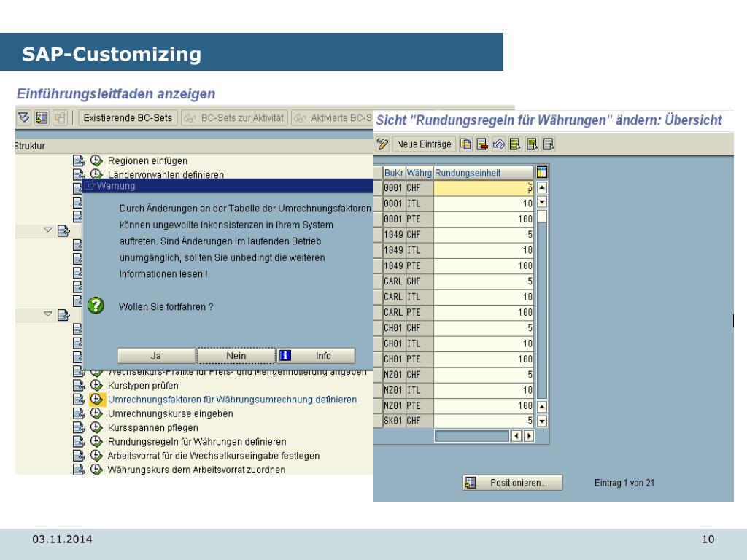This screenshot has width=747, height=560.
Task: Click the horizontal scroll left arrow under the table
Action: tap(516, 436)
